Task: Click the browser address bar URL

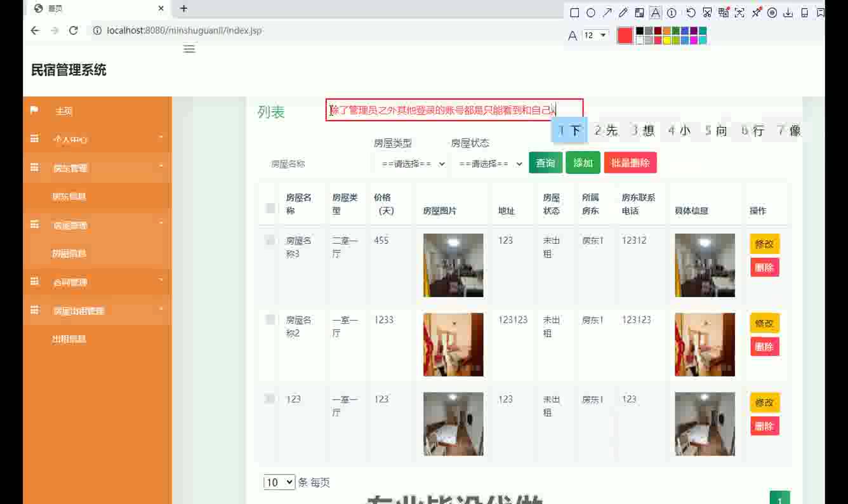Action: (184, 30)
